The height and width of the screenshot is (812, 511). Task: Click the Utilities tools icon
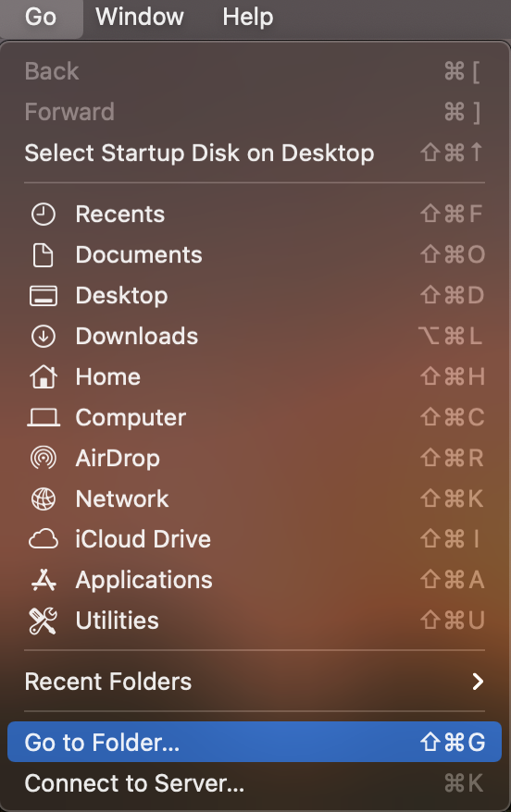[x=43, y=621]
